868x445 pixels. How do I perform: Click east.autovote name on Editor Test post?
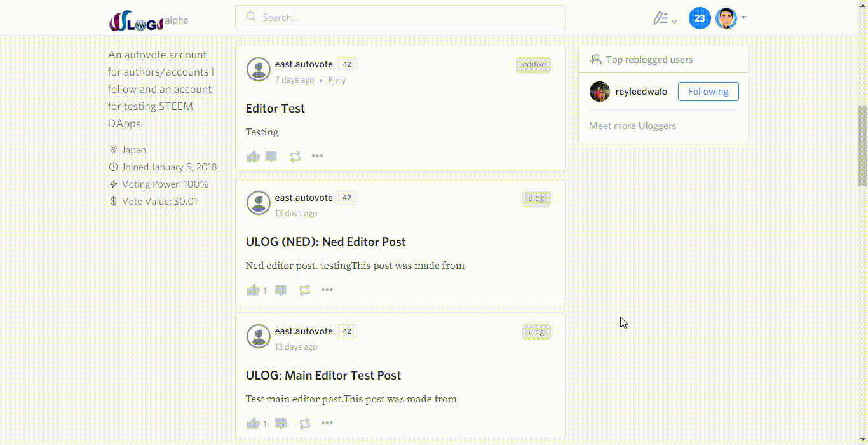(304, 64)
